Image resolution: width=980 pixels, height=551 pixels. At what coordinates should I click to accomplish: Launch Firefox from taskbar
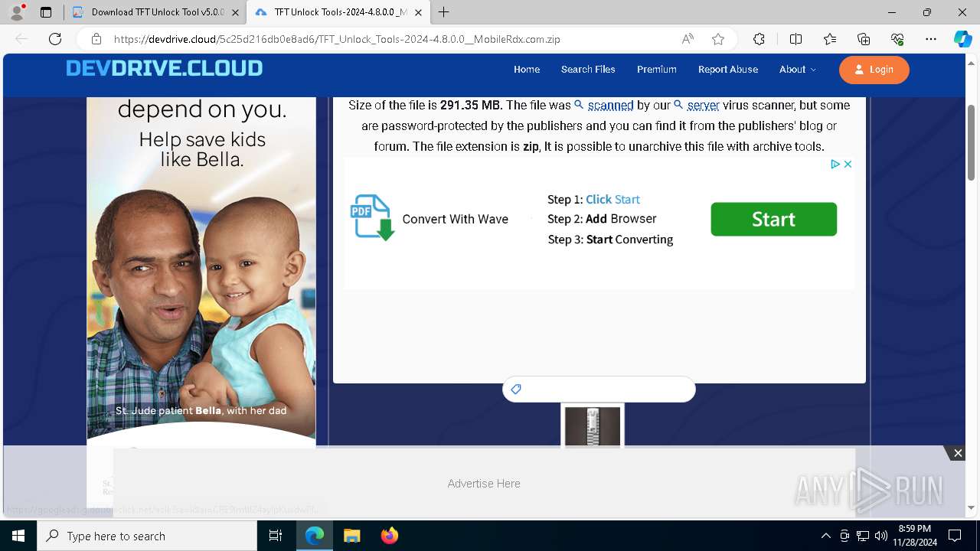(389, 536)
